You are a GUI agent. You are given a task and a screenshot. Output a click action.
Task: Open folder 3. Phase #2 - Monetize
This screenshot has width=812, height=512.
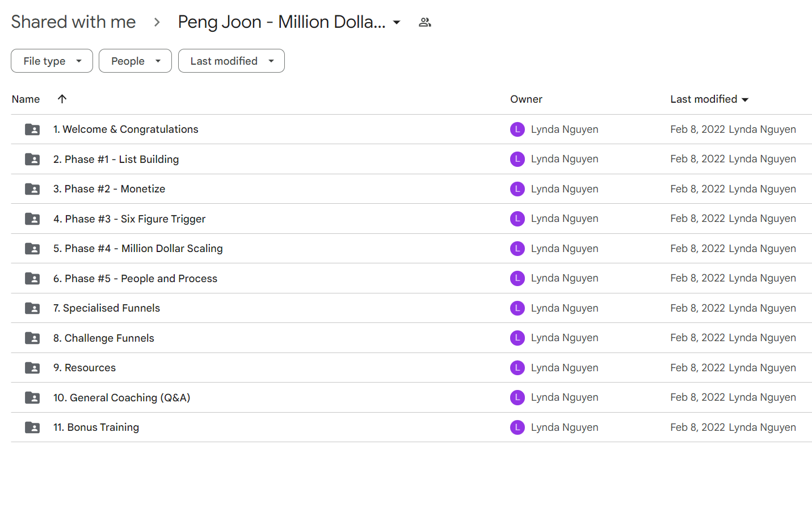[110, 189]
